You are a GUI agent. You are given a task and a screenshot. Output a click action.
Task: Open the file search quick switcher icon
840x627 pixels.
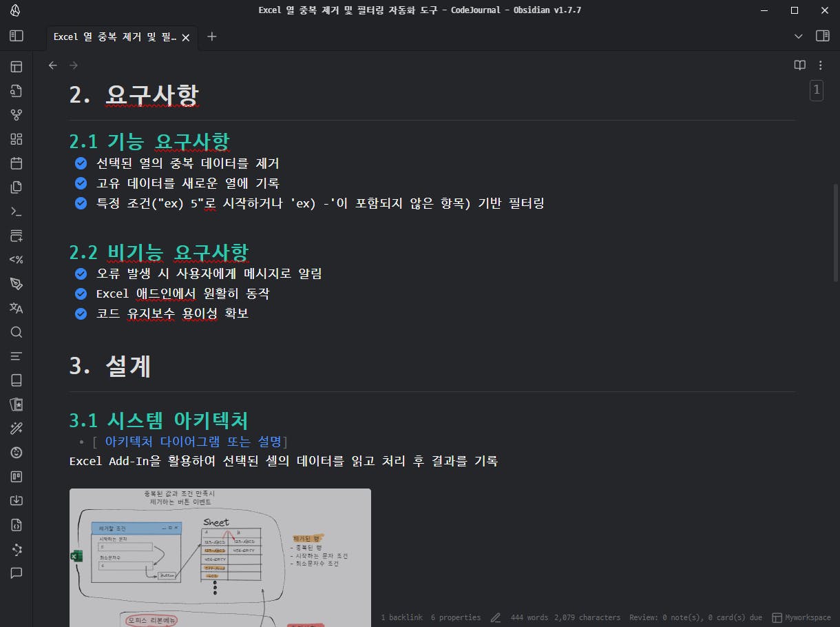coord(17,91)
